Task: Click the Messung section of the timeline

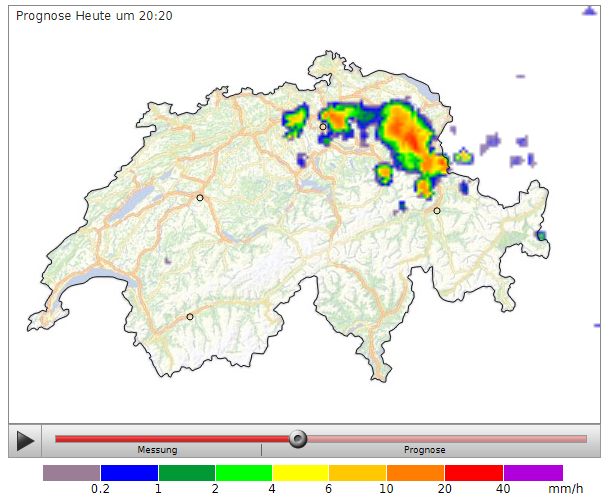Action: (x=157, y=450)
